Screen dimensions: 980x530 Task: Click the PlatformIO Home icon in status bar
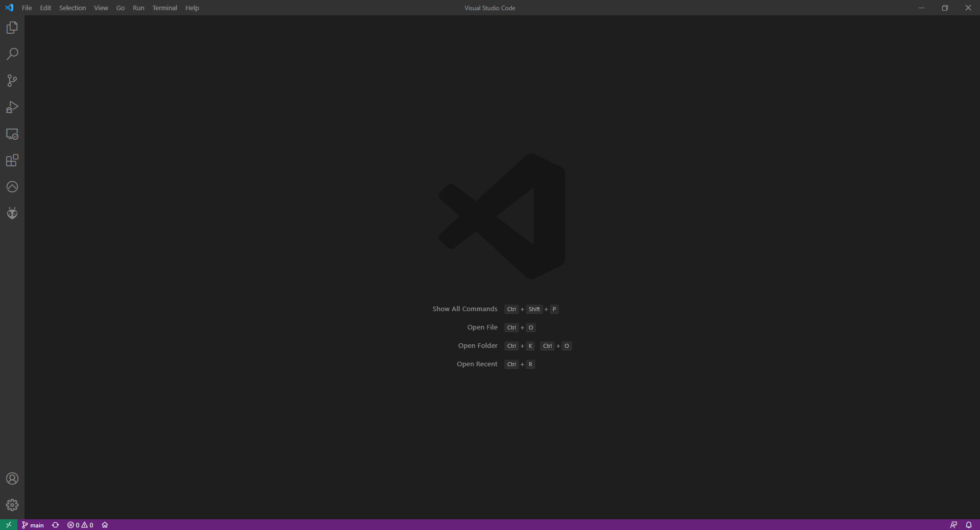(x=105, y=525)
